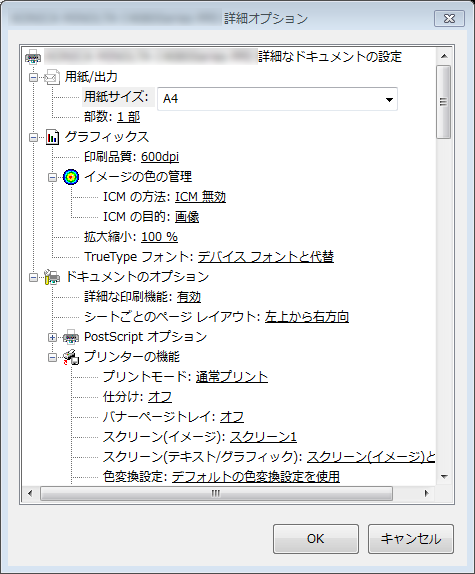Click スクリーン(イメージ) value スクリーン1
Image resolution: width=475 pixels, height=574 pixels.
pyautogui.click(x=263, y=437)
